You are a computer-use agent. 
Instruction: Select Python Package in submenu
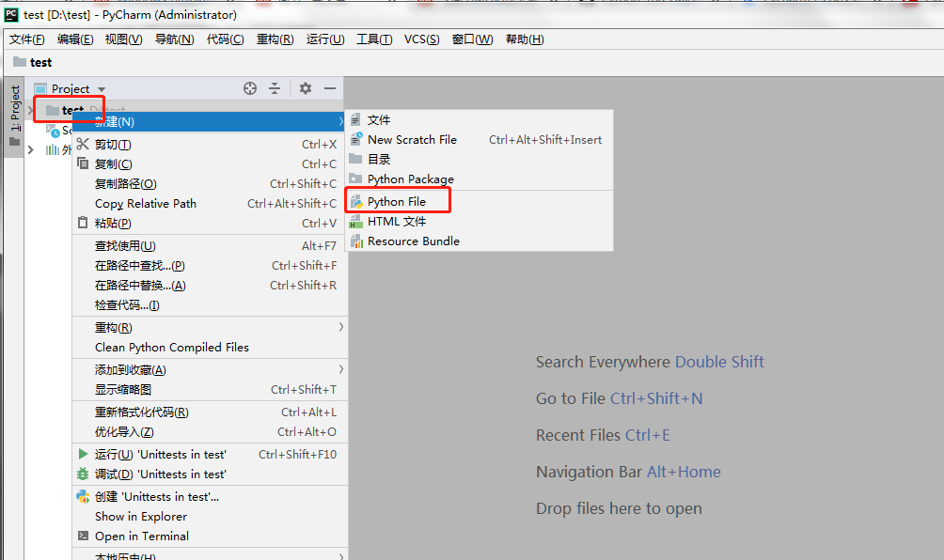(480, 179)
